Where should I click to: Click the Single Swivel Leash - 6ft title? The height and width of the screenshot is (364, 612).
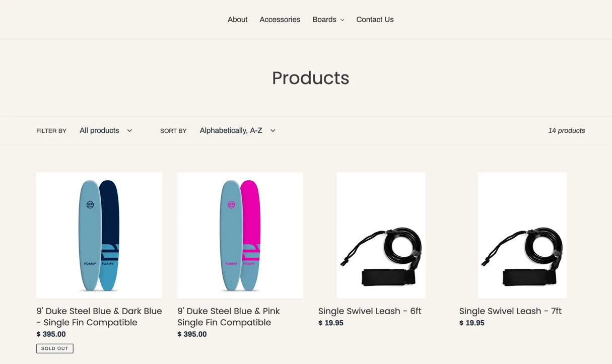coord(370,311)
